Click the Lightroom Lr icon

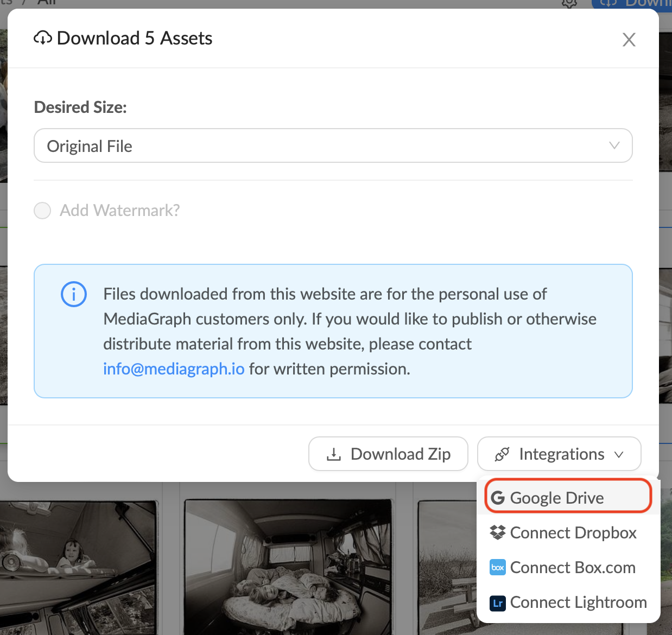coord(498,603)
